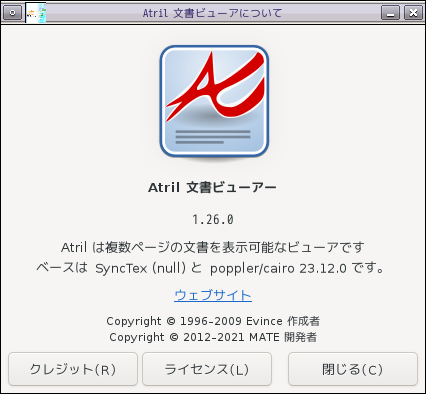Click the 'ベースは' text at line start
This screenshot has height=394, width=426.
click(x=62, y=268)
